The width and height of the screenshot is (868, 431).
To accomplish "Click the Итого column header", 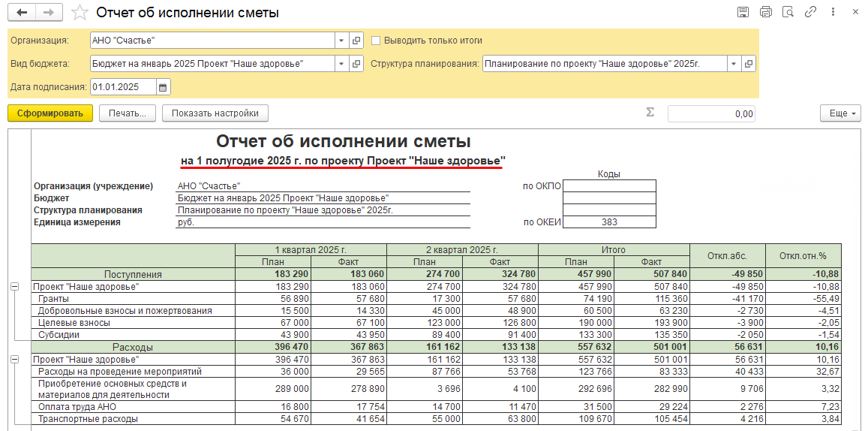I will click(614, 250).
